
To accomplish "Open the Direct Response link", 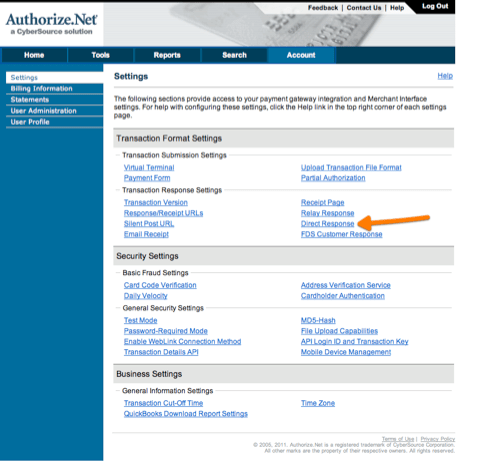I will pos(327,224).
